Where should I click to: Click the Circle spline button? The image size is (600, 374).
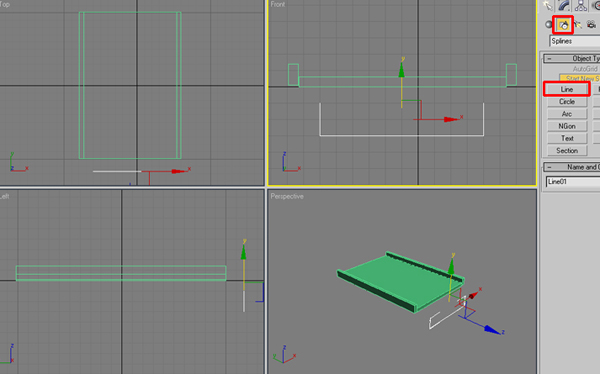[x=567, y=101]
